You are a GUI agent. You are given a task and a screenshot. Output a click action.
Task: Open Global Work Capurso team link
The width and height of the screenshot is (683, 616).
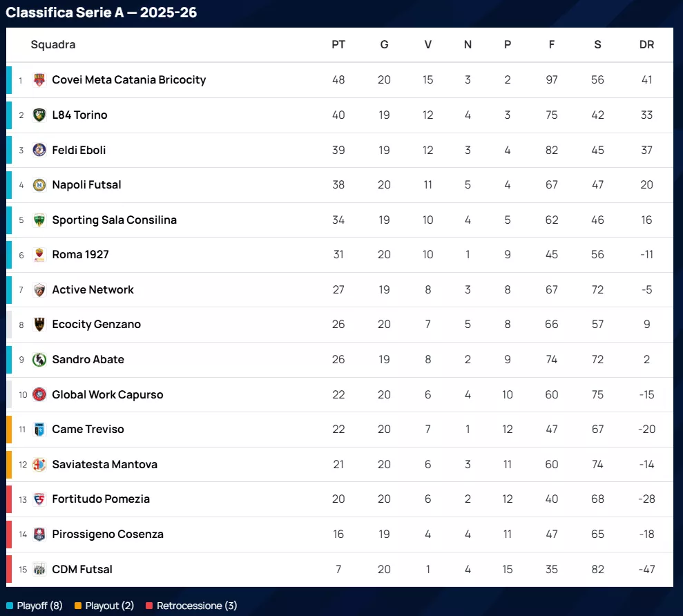click(108, 395)
